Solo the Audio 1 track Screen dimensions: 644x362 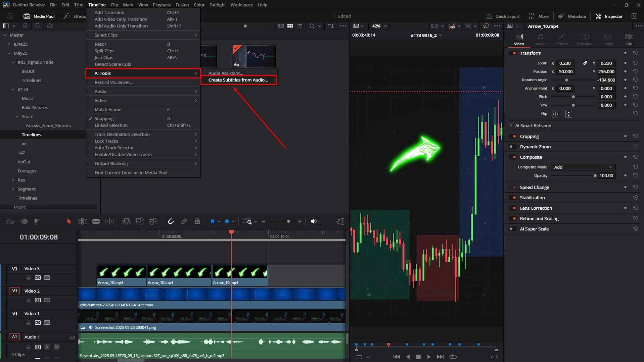pyautogui.click(x=47, y=347)
